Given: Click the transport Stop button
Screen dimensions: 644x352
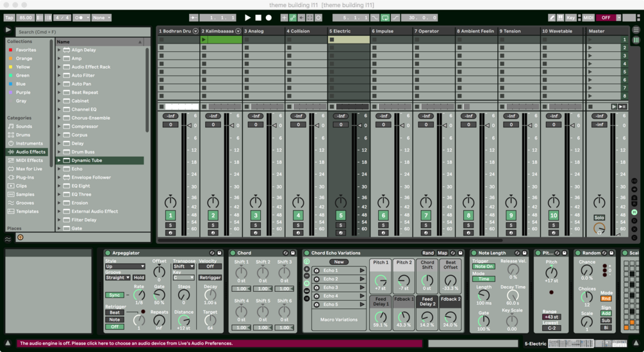Looking at the screenshot, I should click(x=258, y=18).
